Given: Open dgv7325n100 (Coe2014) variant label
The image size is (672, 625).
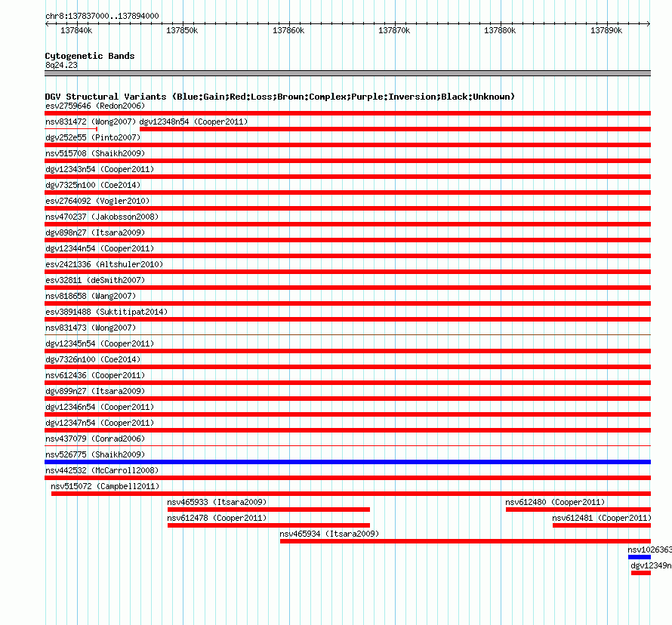Looking at the screenshot, I should click(x=93, y=185).
